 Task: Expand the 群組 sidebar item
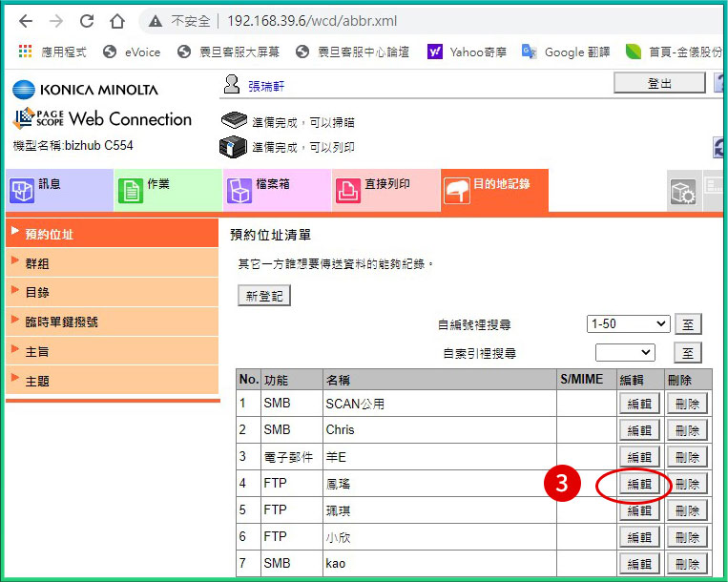tap(38, 263)
